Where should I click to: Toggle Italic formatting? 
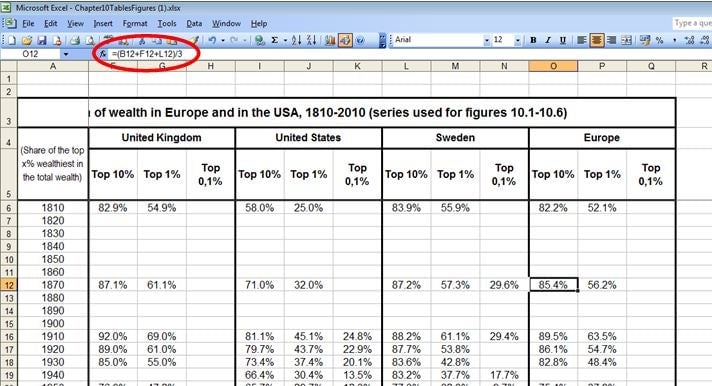(548, 40)
